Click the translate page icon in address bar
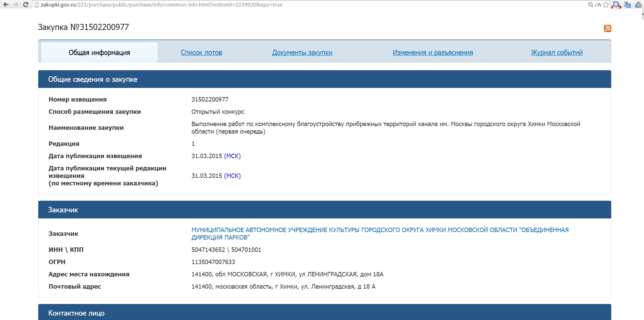 pyautogui.click(x=598, y=5)
